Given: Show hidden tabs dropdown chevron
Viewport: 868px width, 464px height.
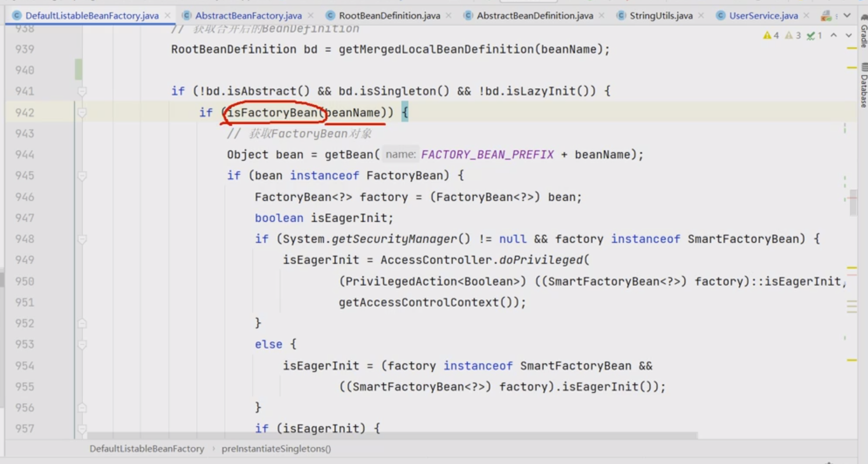Looking at the screenshot, I should (x=847, y=16).
